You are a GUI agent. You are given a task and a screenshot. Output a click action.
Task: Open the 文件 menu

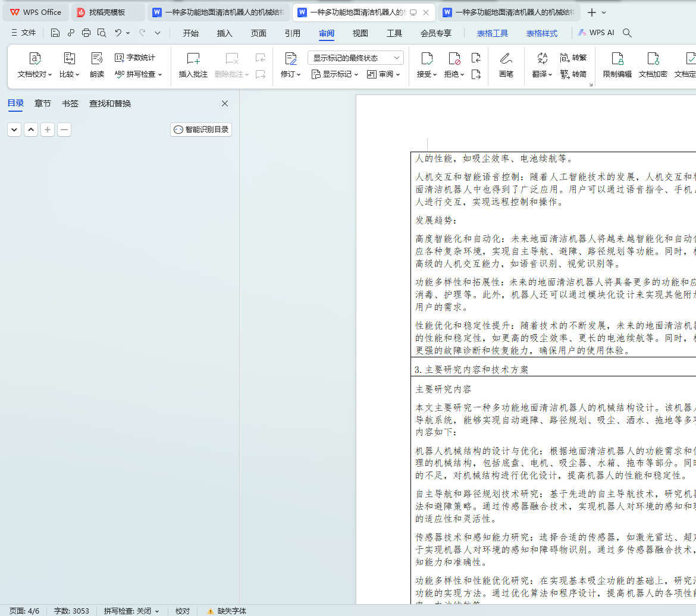[x=23, y=33]
